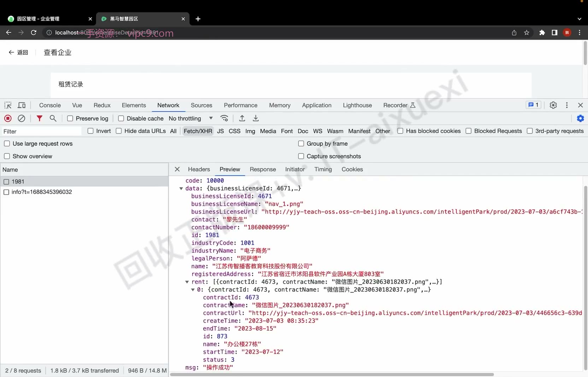Screen dimensions: 588x377
Task: Switch to Headers tab
Action: coord(199,169)
